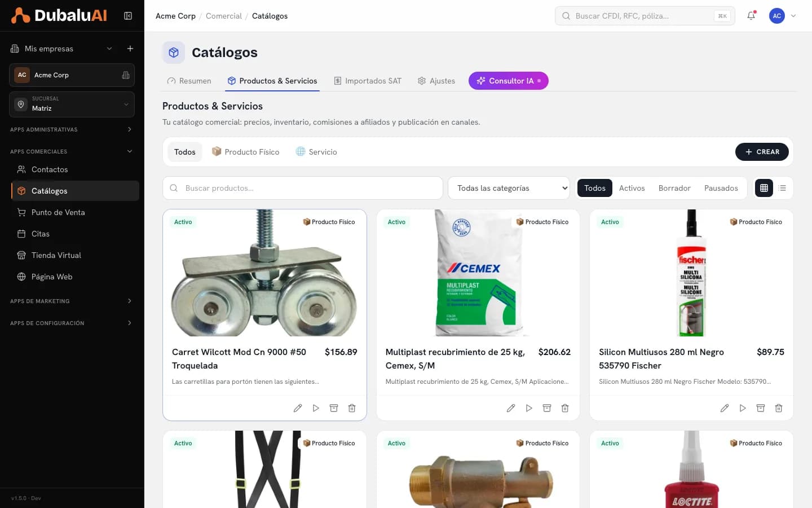Viewport: 812px width, 508px height.
Task: Open Todas las categorías dropdown
Action: tap(509, 188)
